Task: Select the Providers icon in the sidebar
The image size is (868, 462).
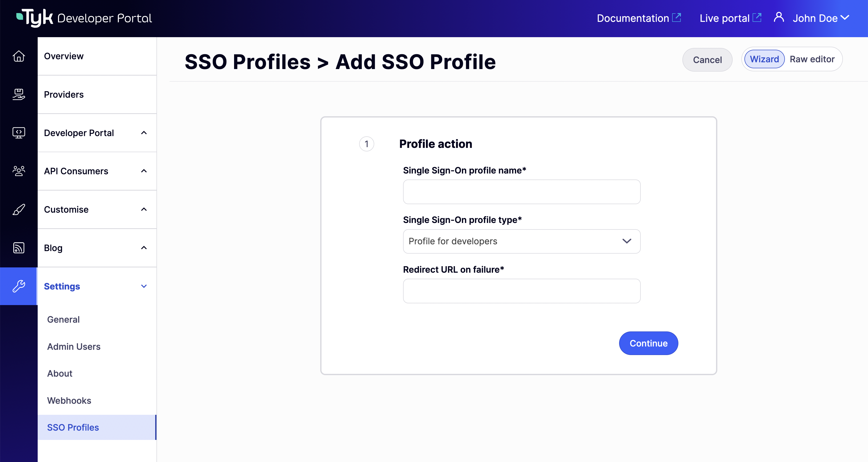Action: [x=19, y=95]
